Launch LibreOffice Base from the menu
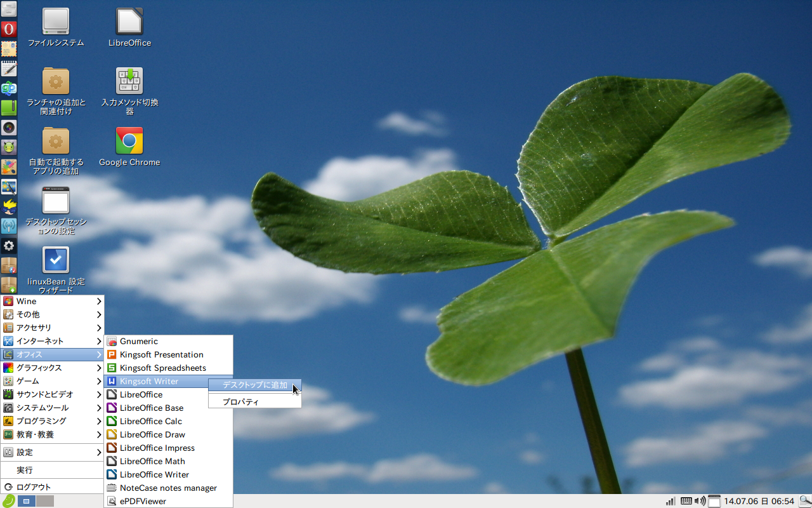Viewport: 812px width, 508px height. [168, 408]
